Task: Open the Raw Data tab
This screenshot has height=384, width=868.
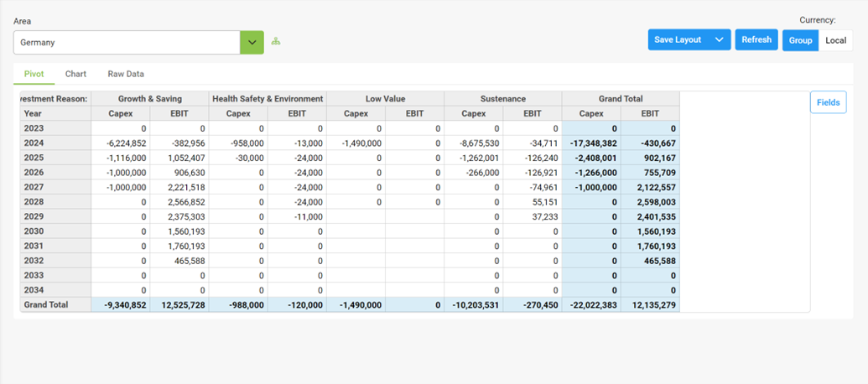Action: pyautogui.click(x=126, y=74)
